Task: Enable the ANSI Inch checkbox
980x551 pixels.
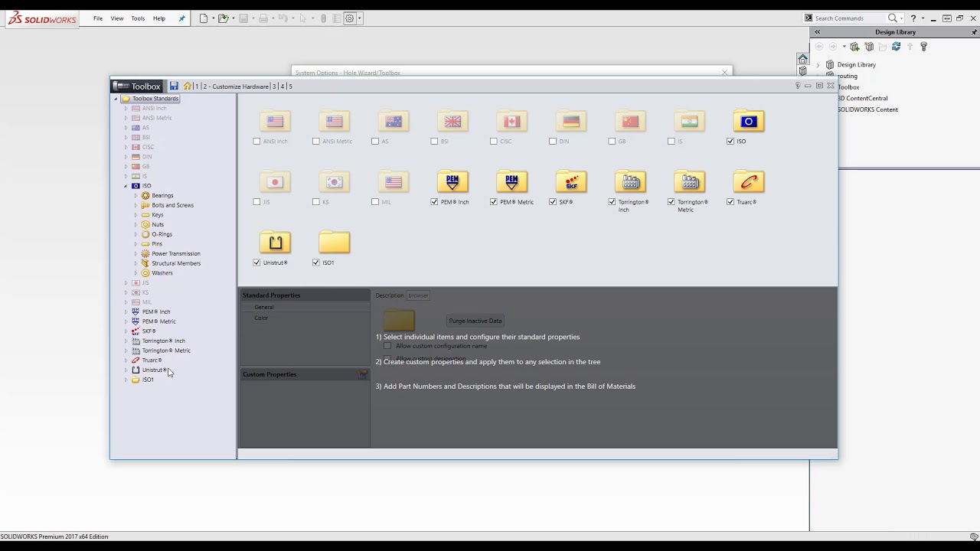Action: pyautogui.click(x=256, y=141)
